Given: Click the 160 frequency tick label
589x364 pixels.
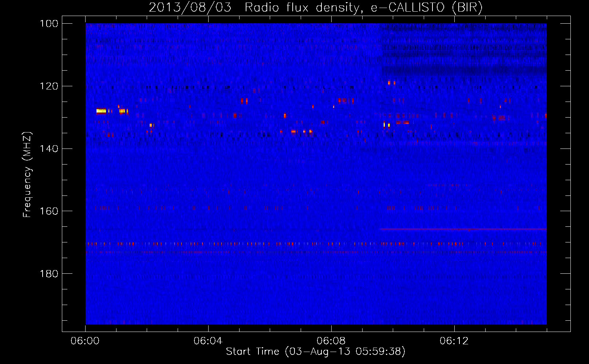Looking at the screenshot, I should pos(49,211).
